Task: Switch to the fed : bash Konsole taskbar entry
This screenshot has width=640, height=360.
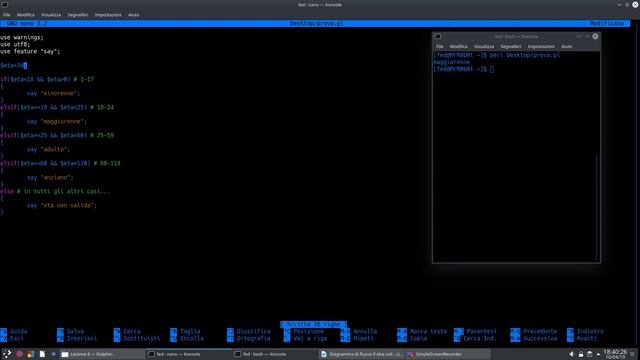Action: (274, 354)
